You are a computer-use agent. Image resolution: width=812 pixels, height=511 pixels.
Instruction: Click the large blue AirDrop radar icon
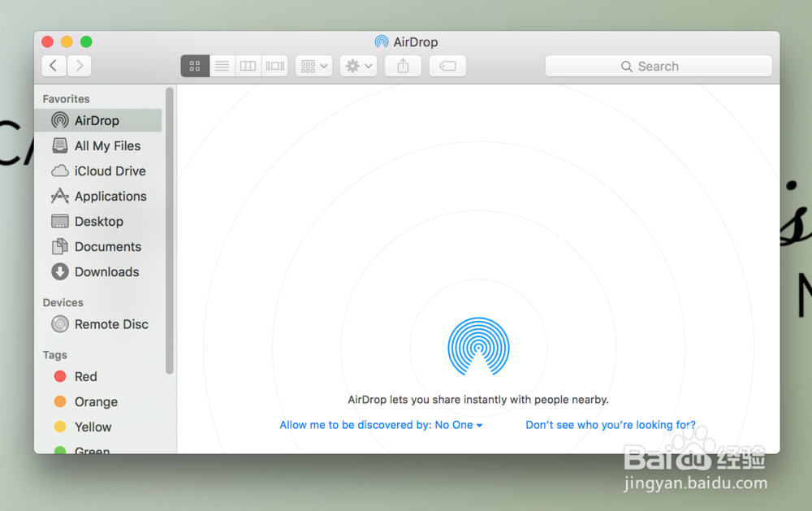coord(478,347)
